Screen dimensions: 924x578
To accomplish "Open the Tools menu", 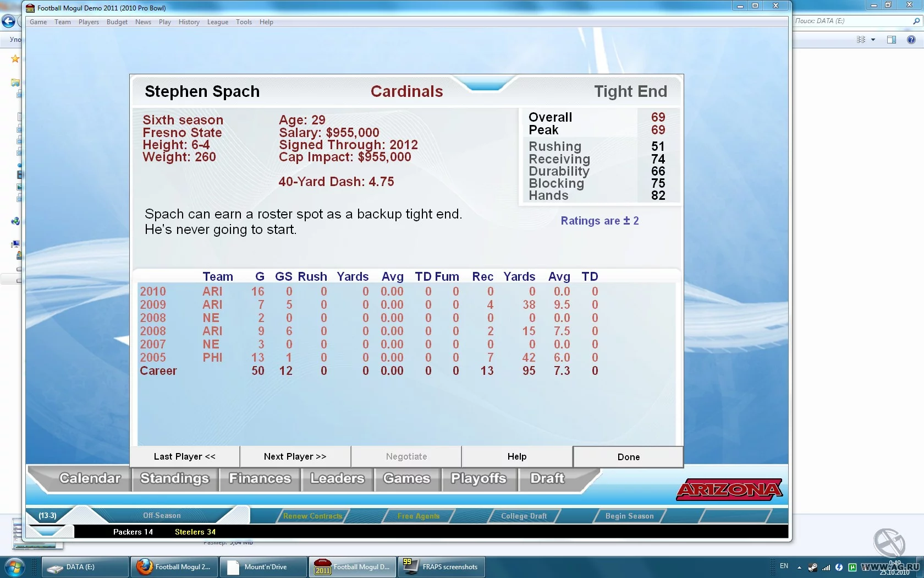I will coord(244,22).
